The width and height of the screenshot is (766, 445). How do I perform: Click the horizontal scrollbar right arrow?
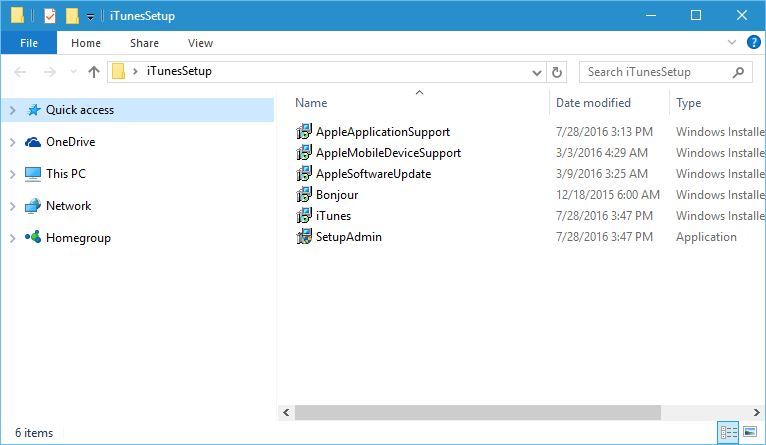coord(757,412)
